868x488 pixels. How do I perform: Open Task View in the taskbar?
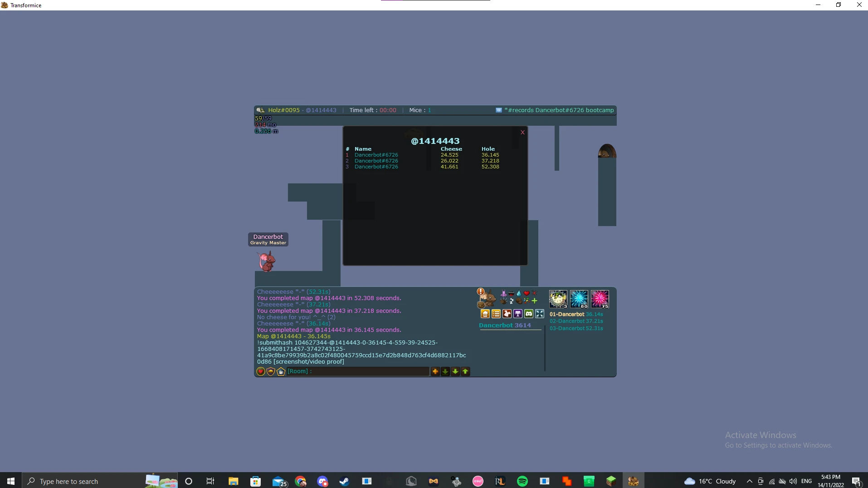click(x=210, y=481)
